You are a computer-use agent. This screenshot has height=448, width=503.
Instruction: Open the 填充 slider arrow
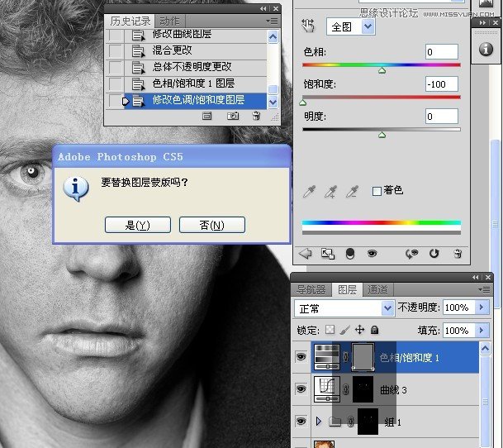482,330
